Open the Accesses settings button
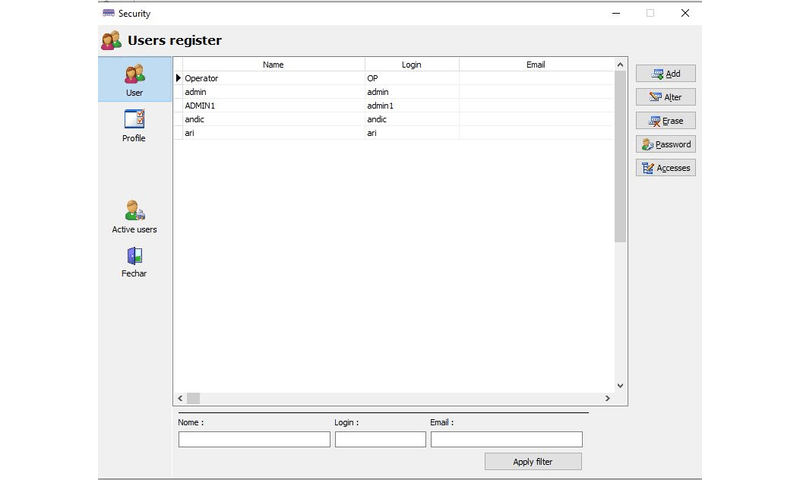Viewport: 800px width, 480px height. click(x=665, y=168)
